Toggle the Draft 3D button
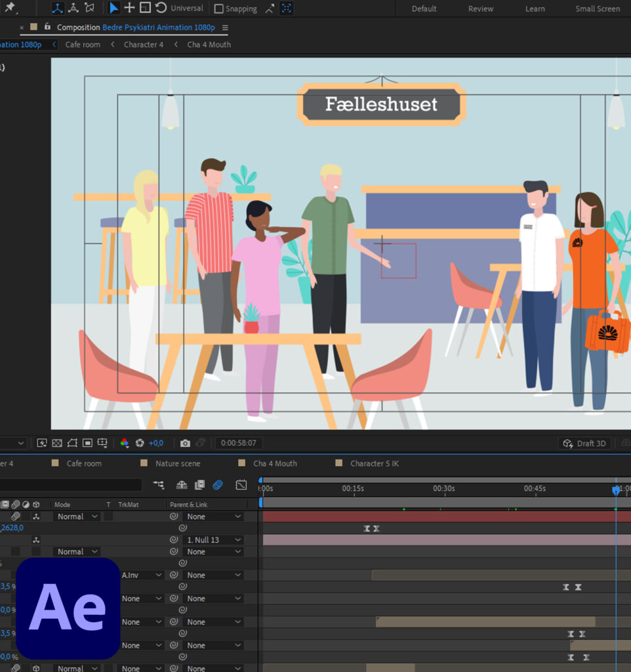631x672 pixels. [x=584, y=444]
